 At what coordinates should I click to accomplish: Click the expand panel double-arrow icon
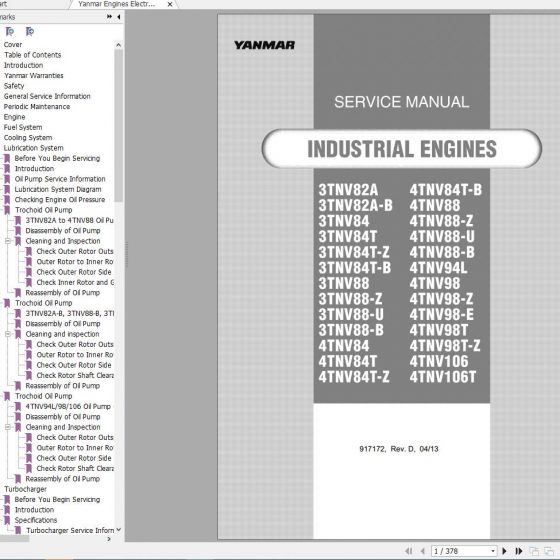pyautogui.click(x=109, y=17)
